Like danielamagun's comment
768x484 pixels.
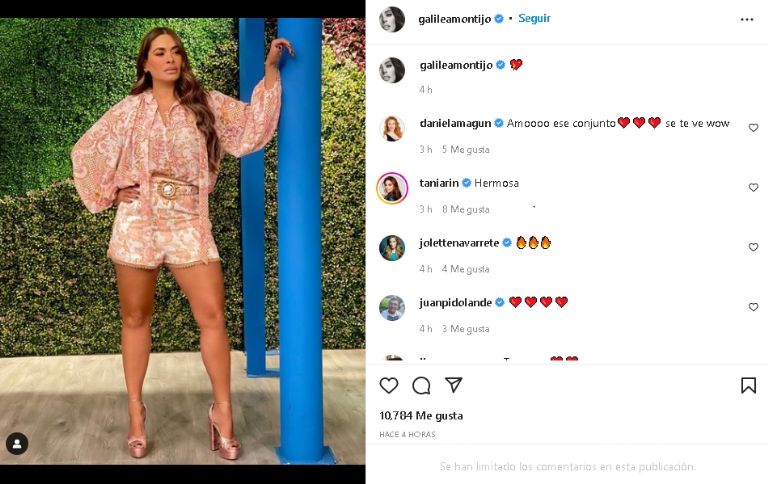[x=753, y=128]
